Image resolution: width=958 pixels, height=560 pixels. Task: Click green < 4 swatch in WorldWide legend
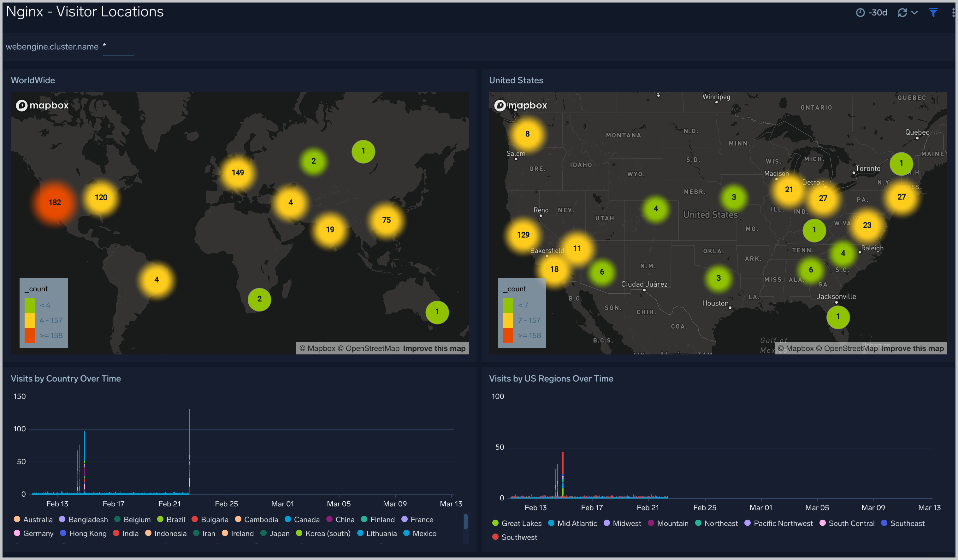pyautogui.click(x=30, y=305)
